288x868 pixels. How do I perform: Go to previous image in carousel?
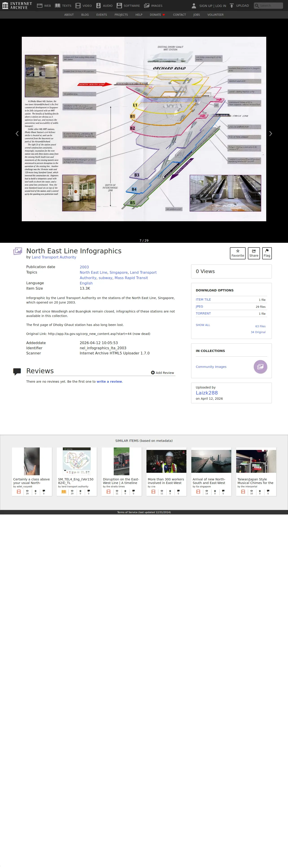click(17, 133)
